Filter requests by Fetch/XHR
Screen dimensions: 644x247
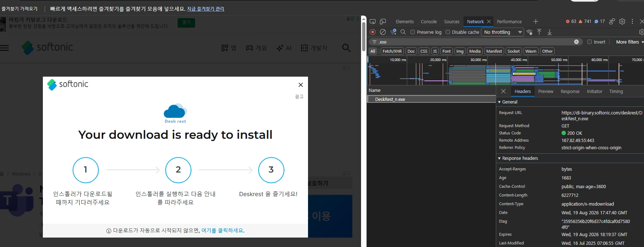click(392, 51)
